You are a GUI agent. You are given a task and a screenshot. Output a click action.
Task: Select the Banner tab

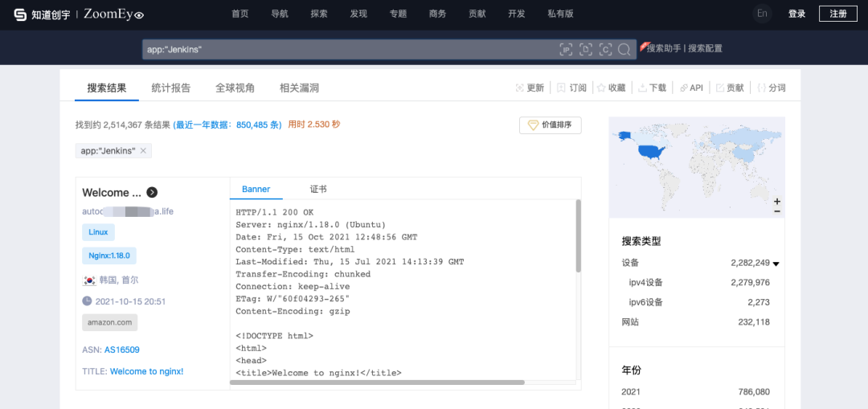point(256,190)
